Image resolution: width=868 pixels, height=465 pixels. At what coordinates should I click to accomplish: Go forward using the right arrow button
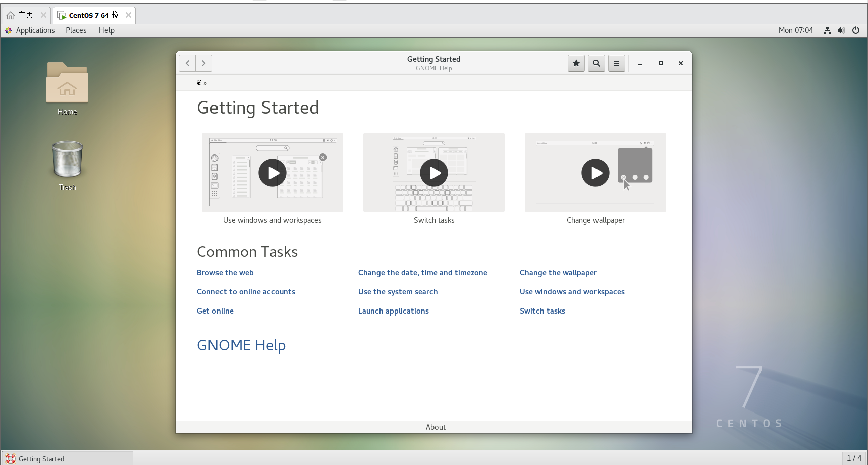click(204, 63)
